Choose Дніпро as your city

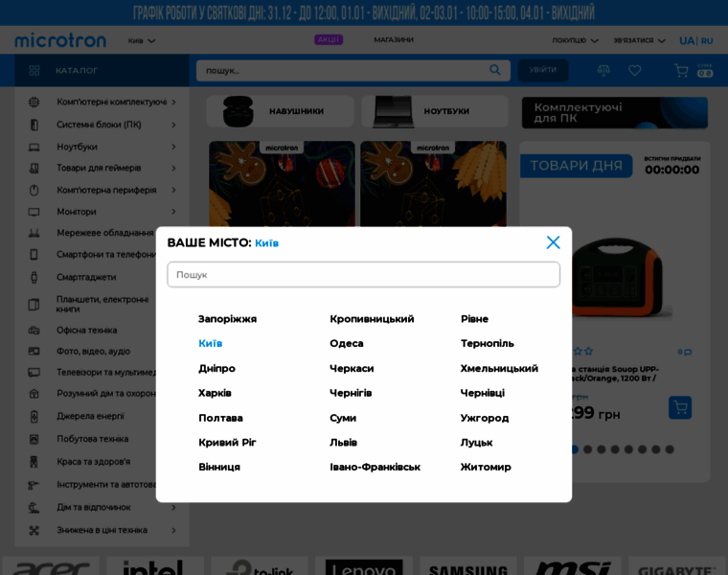[x=216, y=368]
